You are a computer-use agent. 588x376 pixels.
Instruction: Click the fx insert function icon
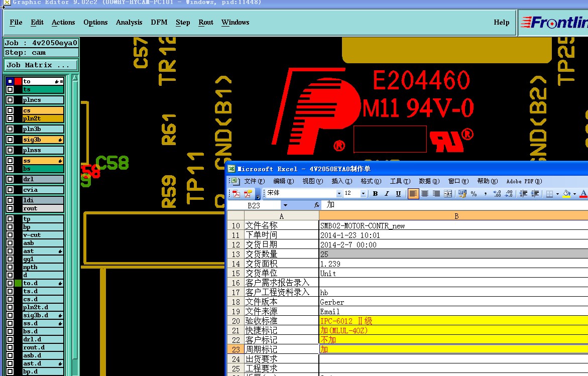click(x=316, y=205)
